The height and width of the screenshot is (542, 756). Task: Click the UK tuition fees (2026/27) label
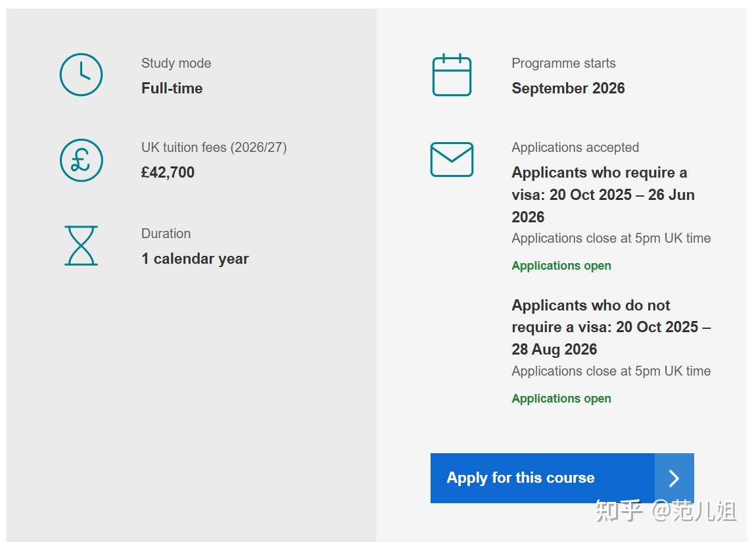coord(214,147)
